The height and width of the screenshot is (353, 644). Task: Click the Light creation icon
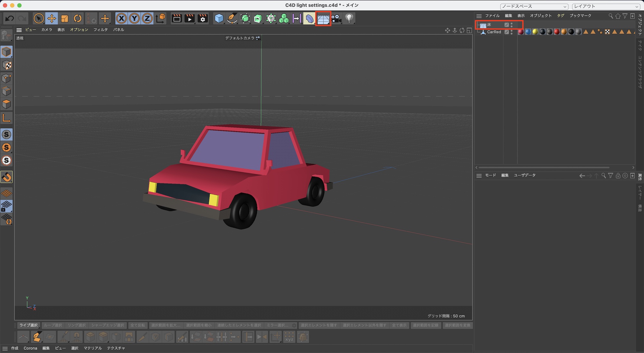[349, 18]
